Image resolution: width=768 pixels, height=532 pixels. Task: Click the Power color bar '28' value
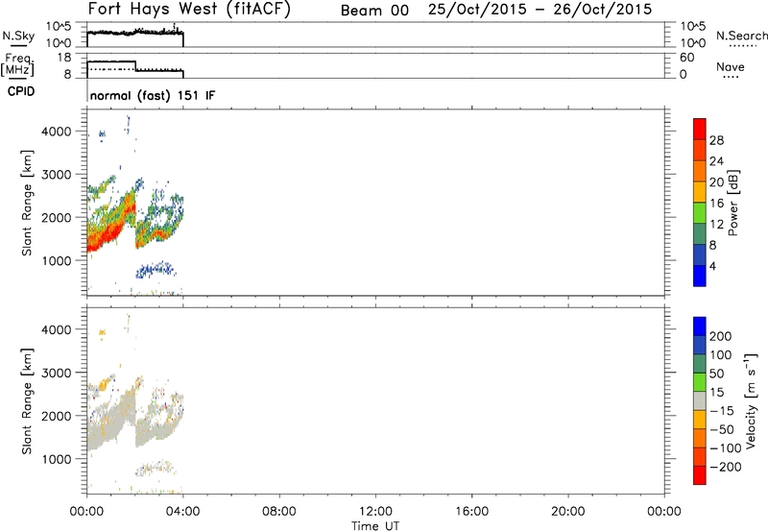[716, 140]
